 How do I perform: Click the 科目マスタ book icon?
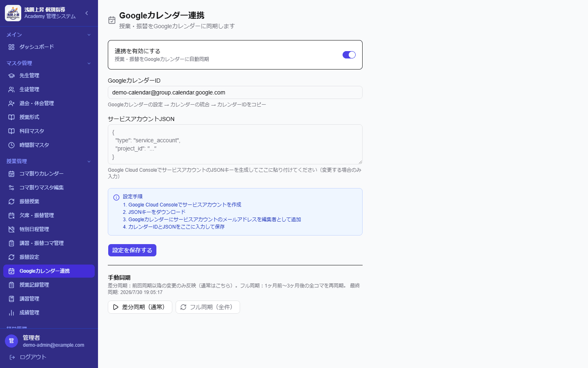11,131
